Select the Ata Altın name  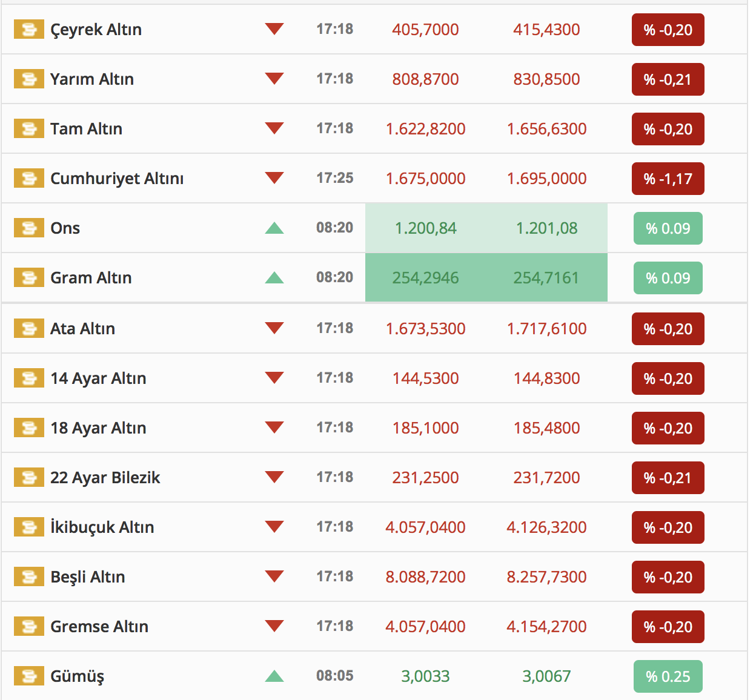(82, 329)
